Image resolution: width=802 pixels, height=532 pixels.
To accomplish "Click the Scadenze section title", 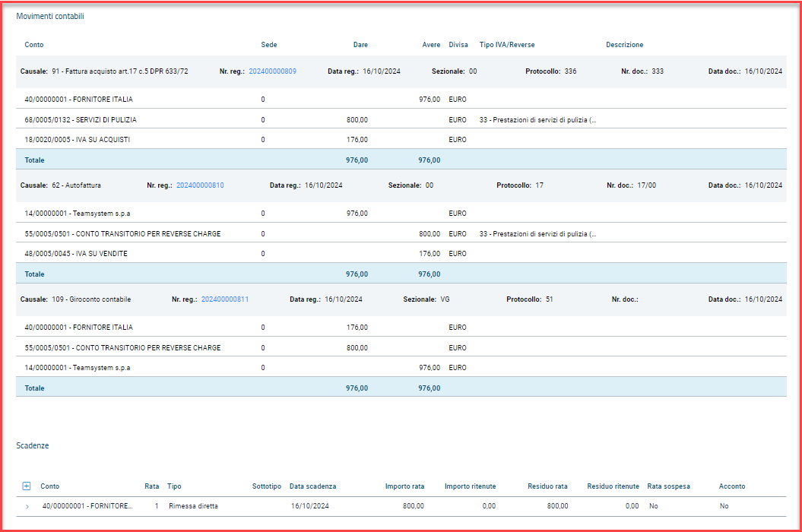I will click(32, 445).
